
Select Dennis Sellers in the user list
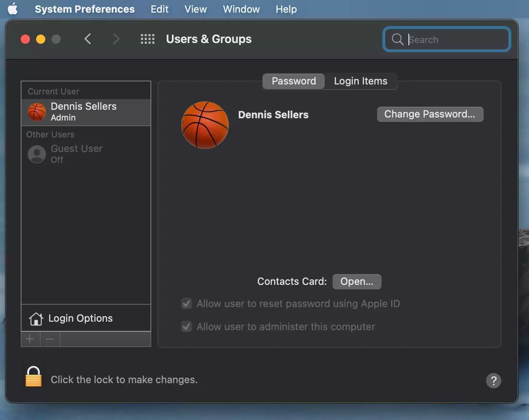(x=86, y=112)
